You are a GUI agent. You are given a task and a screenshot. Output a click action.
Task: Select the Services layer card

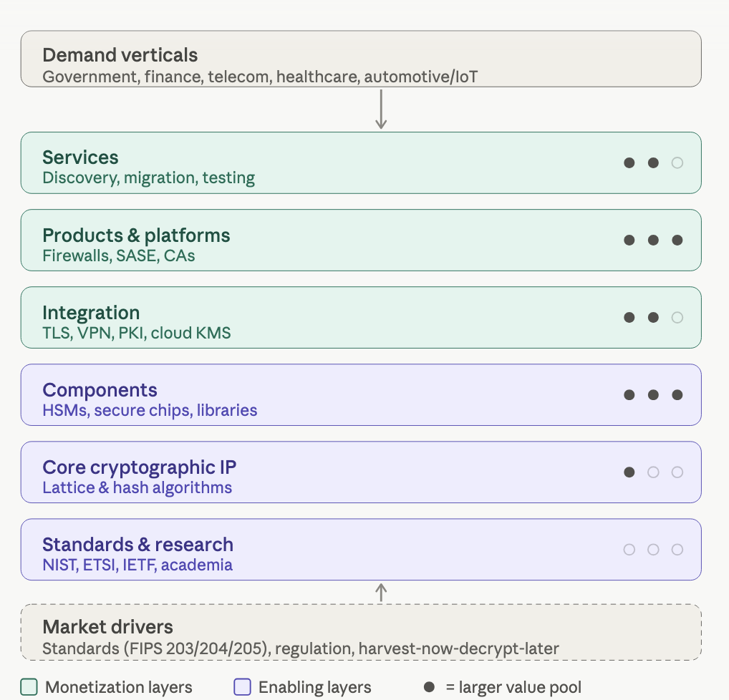pos(361,162)
